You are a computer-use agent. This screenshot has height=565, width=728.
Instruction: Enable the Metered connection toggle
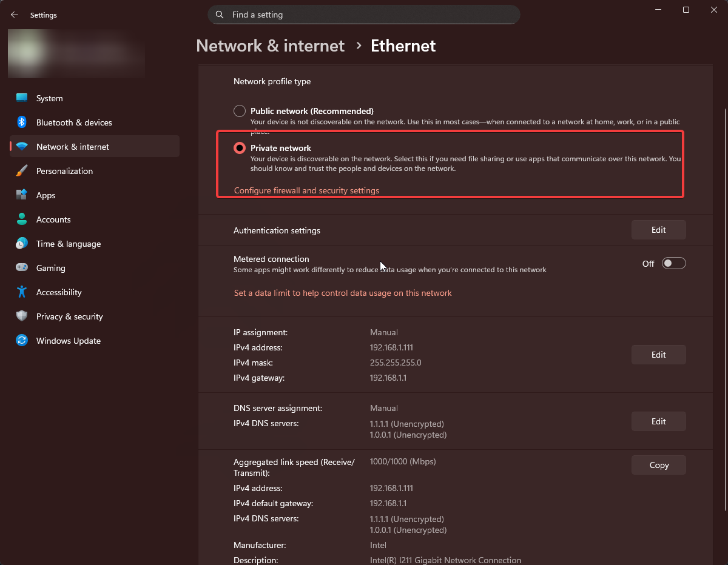tap(673, 263)
